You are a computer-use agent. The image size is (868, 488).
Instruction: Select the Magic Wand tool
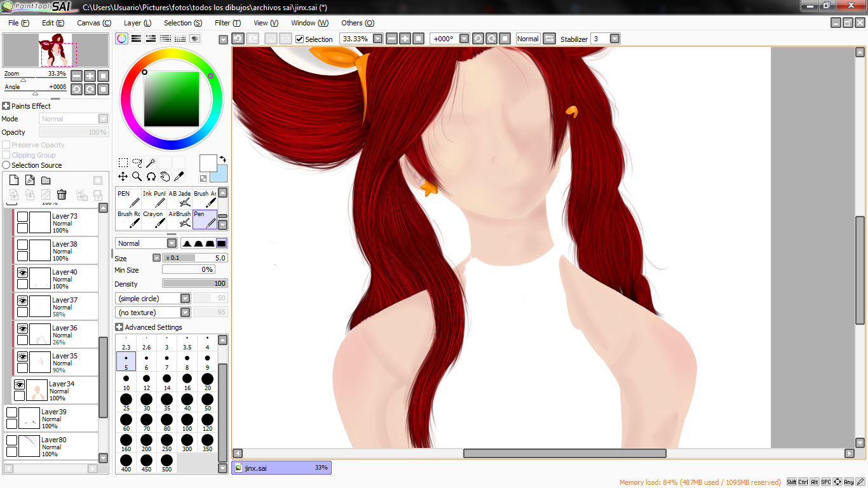151,163
